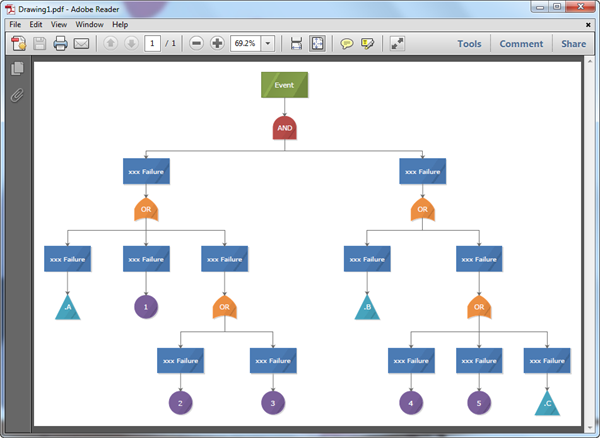Screen dimensions: 600x438
Task: Click the Create PDF online icon
Action: (x=19, y=44)
